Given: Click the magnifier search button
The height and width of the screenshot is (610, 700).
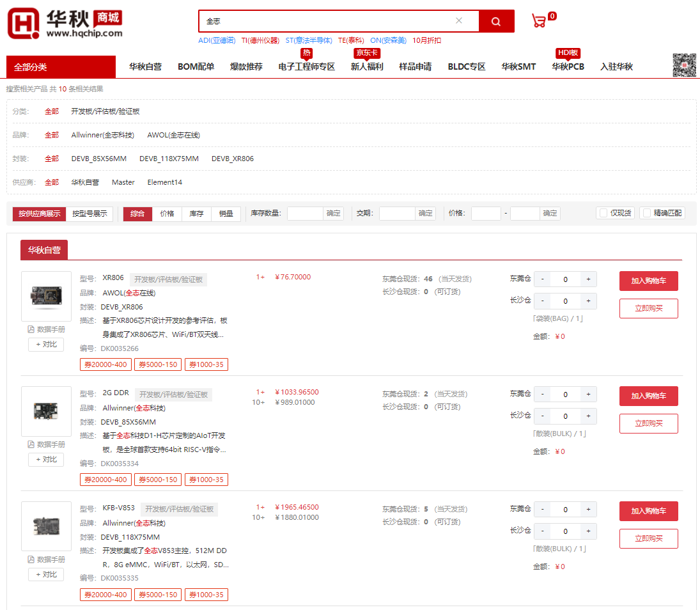Looking at the screenshot, I should [x=496, y=21].
